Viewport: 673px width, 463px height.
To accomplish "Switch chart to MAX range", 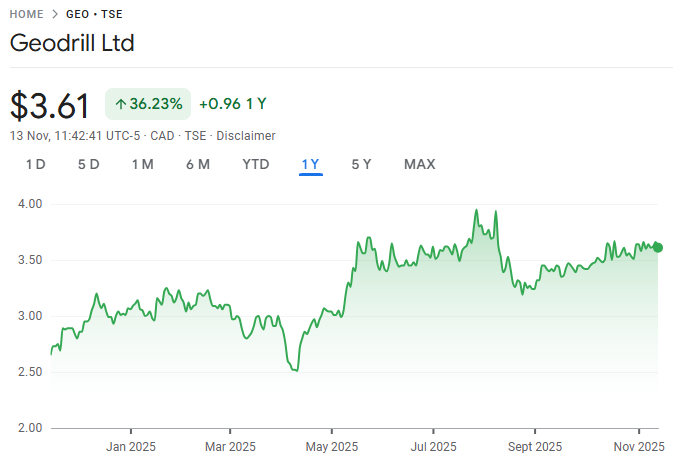I will (x=420, y=164).
